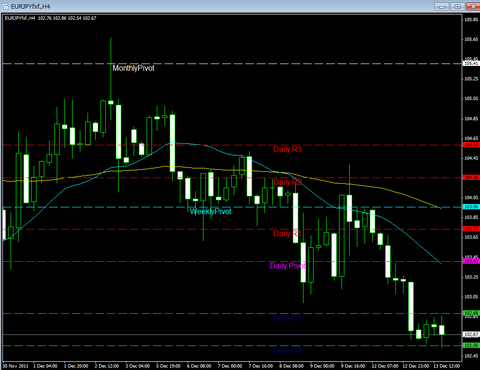The image size is (480, 370).
Task: Click the OHLC symbol info text at chart top
Action: (x=50, y=18)
